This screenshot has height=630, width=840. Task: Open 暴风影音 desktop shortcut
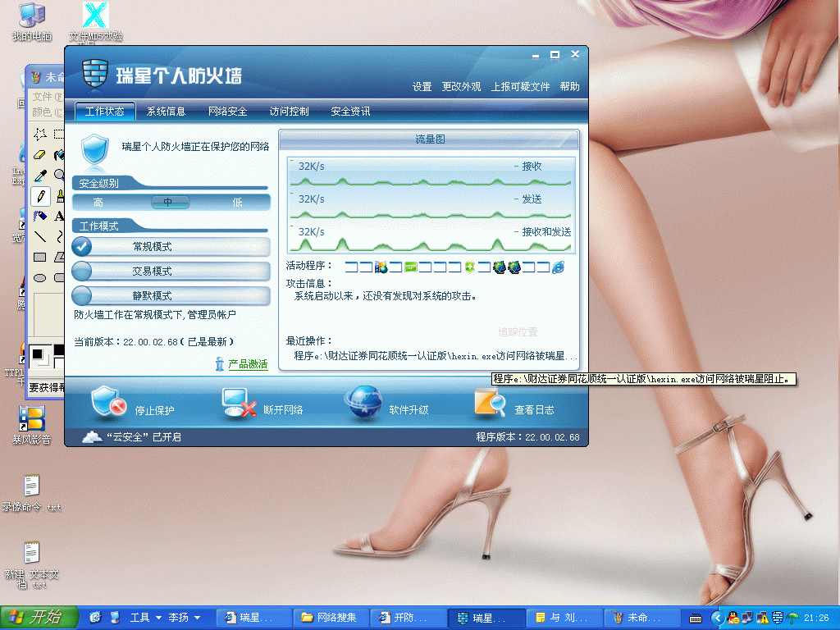[x=32, y=426]
